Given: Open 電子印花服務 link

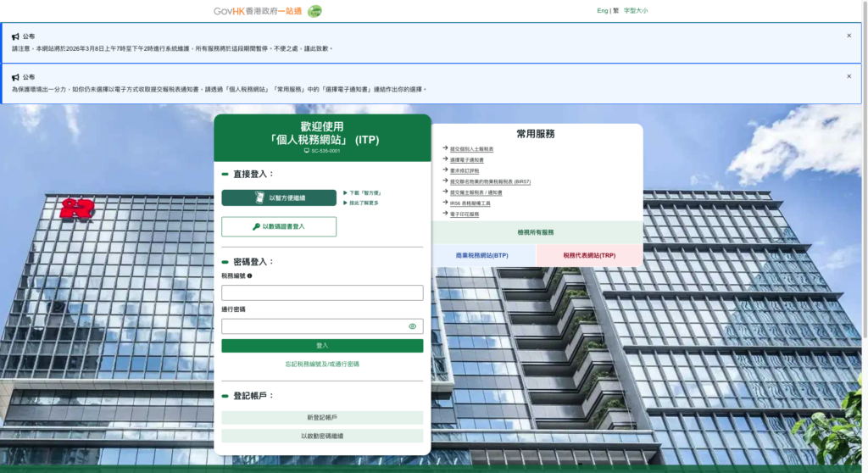Looking at the screenshot, I should click(x=465, y=214).
